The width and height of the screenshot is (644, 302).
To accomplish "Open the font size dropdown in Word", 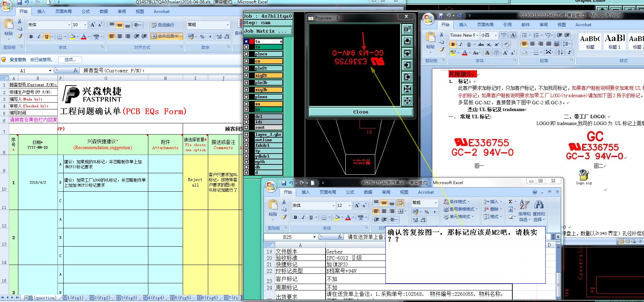I will tap(496, 35).
